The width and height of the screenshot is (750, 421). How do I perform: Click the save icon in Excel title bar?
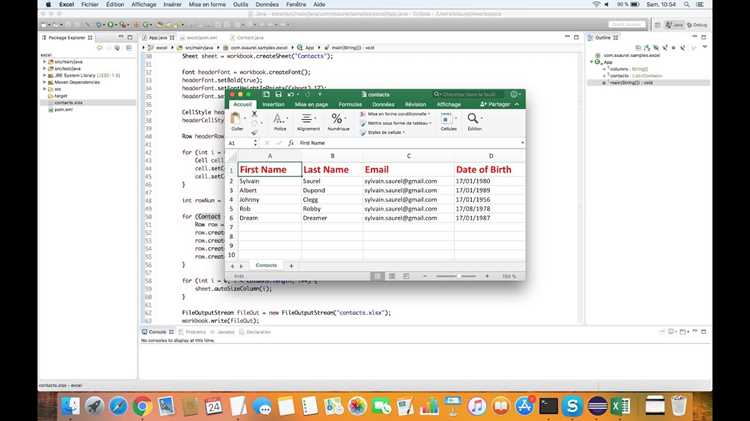tap(278, 94)
